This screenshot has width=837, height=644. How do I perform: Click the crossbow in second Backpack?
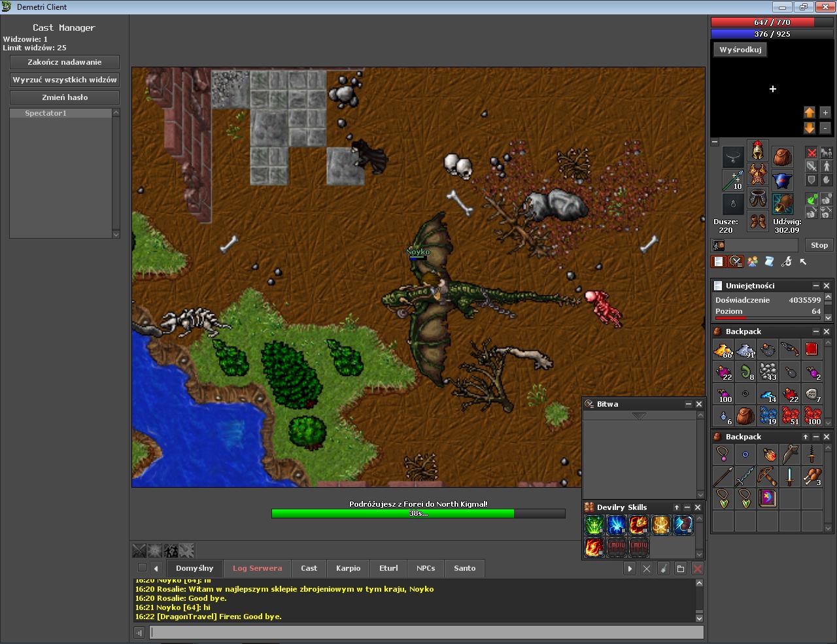tap(767, 476)
